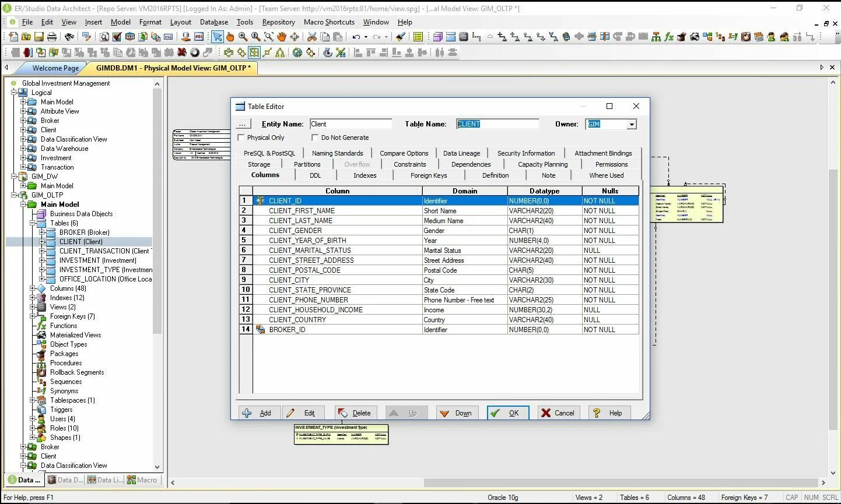Screen dimensions: 841x504
Task: Click the Cancel button
Action: (558, 413)
